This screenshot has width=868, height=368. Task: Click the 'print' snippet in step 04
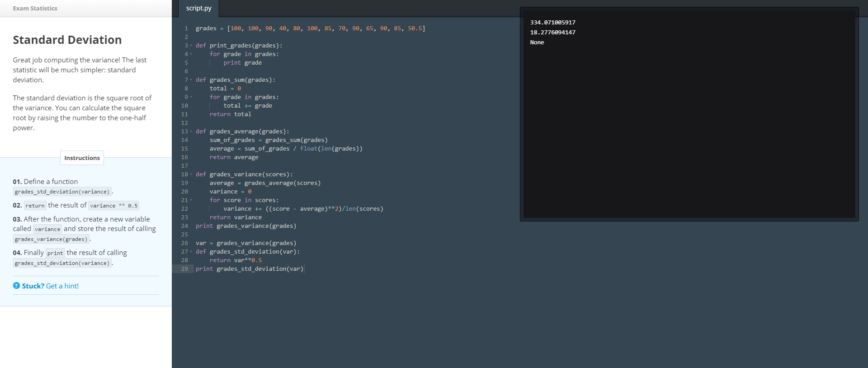pos(55,253)
